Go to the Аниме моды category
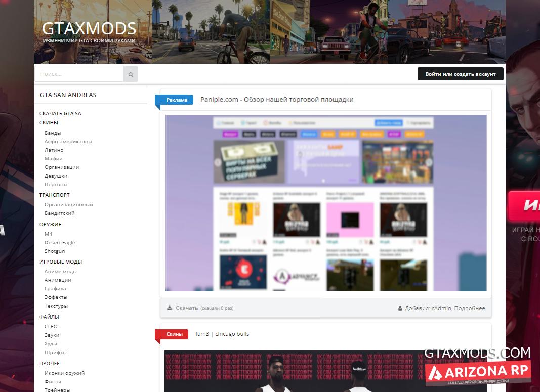The image size is (540, 392). [61, 271]
